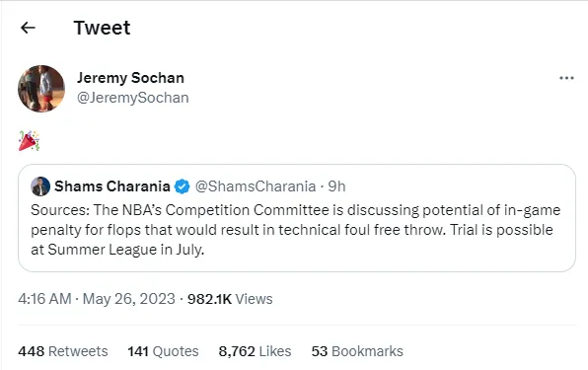Show the 8,762 Likes list
Screen dimensions: 588x370
pos(255,351)
